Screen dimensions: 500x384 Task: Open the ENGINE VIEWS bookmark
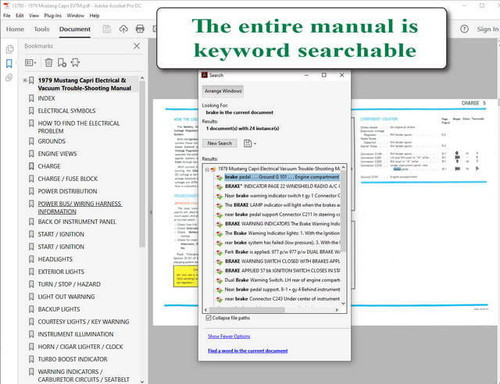57,154
